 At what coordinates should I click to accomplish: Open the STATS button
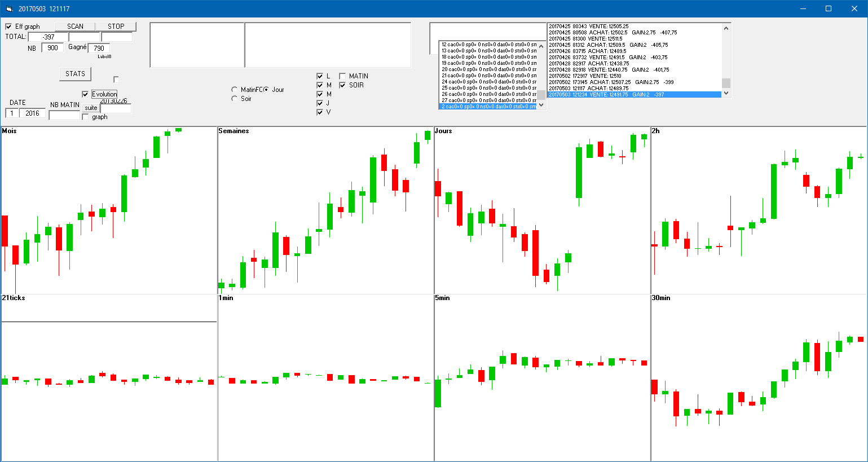[75, 74]
